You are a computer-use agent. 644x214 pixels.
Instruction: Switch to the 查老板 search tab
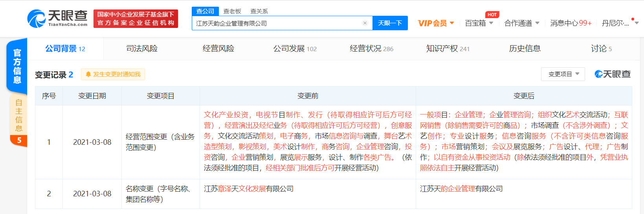(x=232, y=11)
